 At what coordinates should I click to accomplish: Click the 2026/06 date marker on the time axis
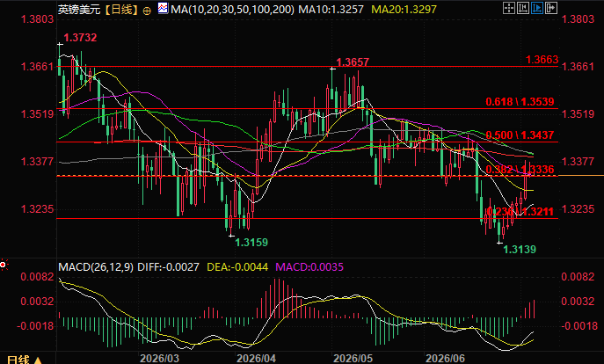coord(445,358)
